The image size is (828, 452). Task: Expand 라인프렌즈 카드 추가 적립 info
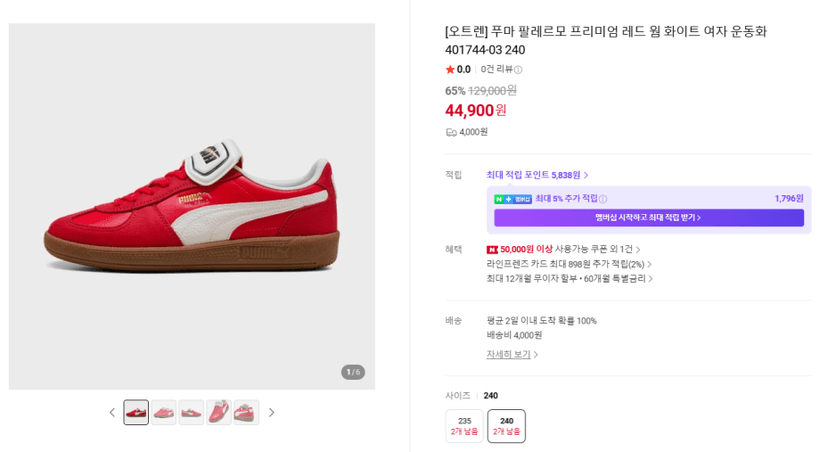click(569, 264)
